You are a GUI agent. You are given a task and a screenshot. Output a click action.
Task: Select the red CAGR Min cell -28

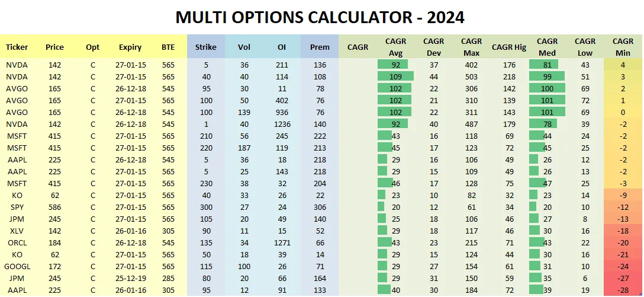pos(623,290)
